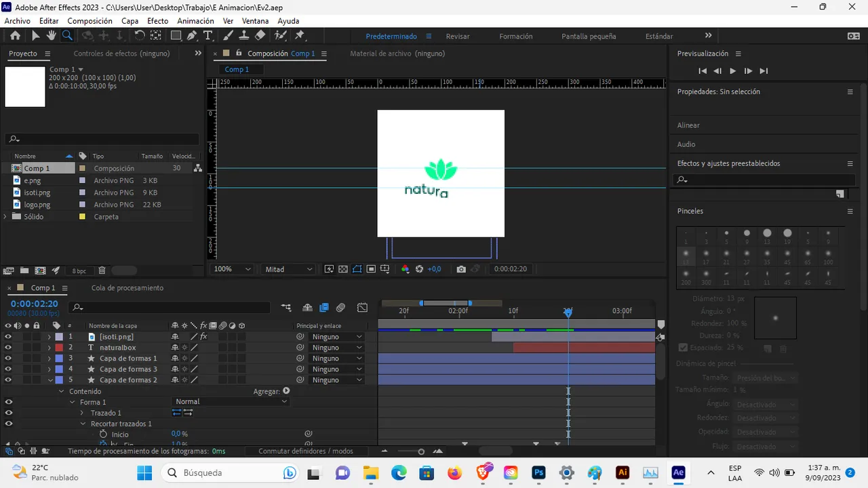Viewport: 868px width, 488px height.
Task: Collapse the Contenido group
Action: (61, 391)
